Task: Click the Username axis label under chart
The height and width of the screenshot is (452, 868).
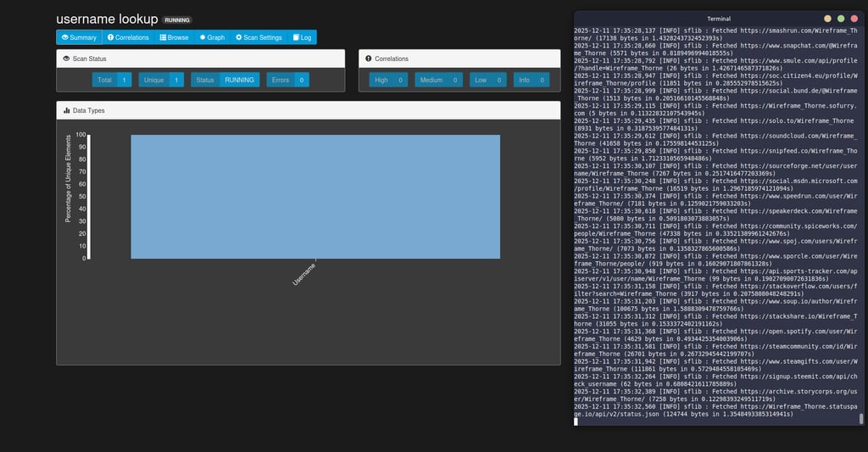Action: click(x=304, y=274)
